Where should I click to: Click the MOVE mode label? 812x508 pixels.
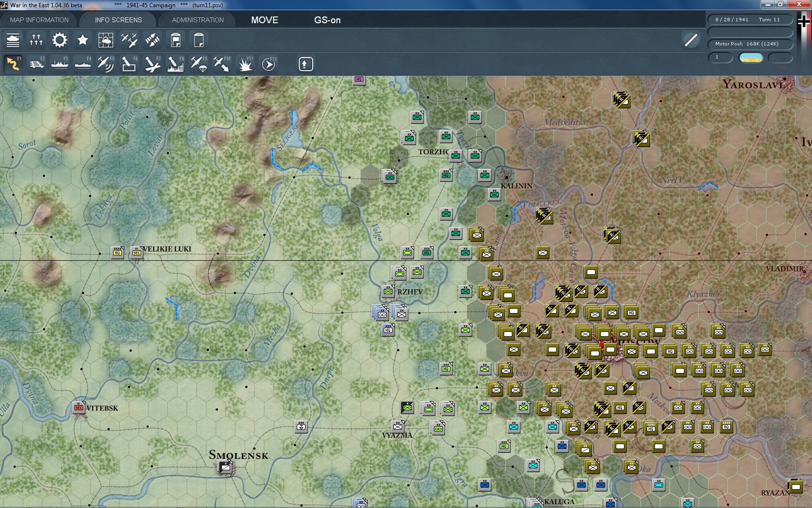point(264,20)
